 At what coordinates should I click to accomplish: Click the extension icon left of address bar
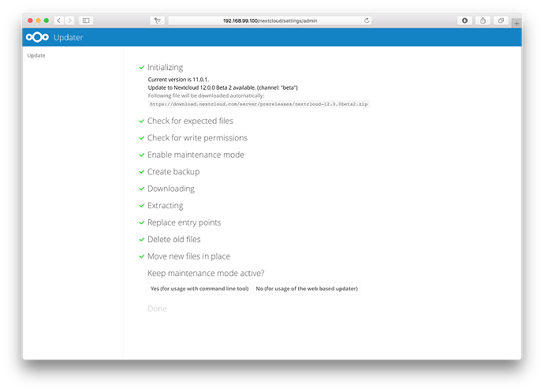tap(158, 21)
